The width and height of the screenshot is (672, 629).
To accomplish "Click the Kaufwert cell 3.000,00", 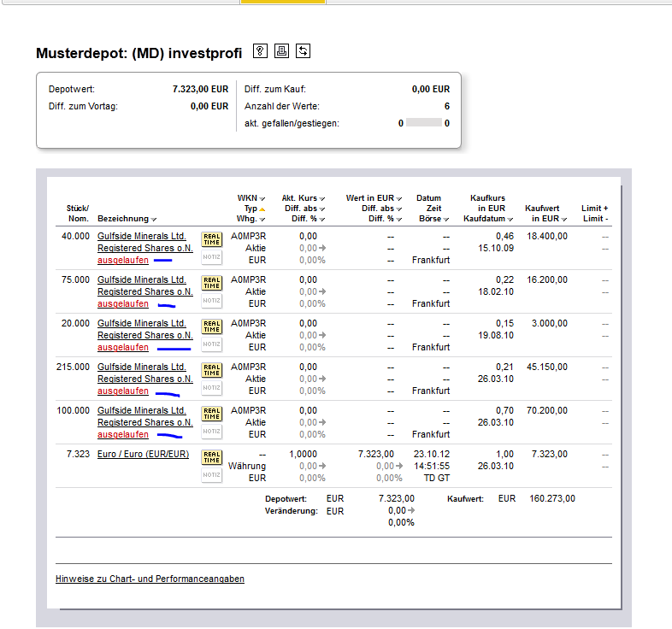I will 550,324.
